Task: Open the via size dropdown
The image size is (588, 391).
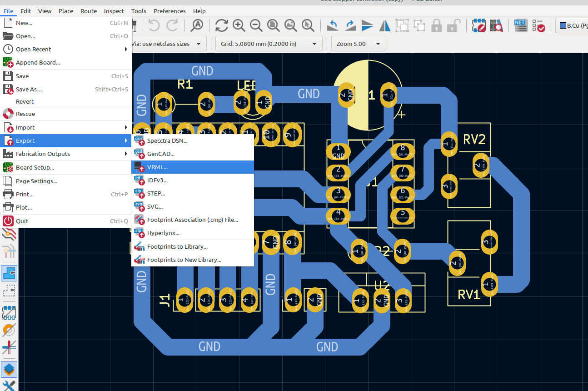Action: [169, 44]
